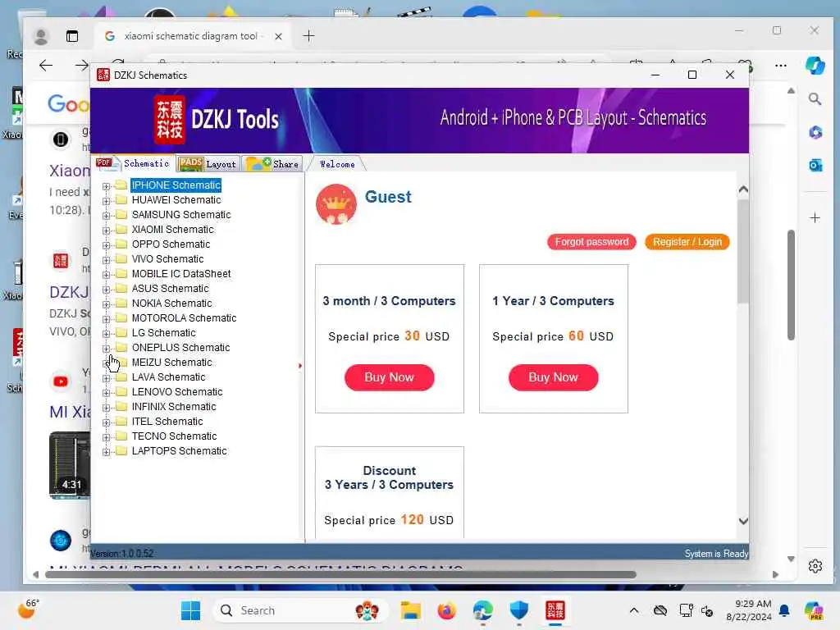This screenshot has width=840, height=630.
Task: Close the browser xiaomi schematic tab
Action: pos(279,36)
